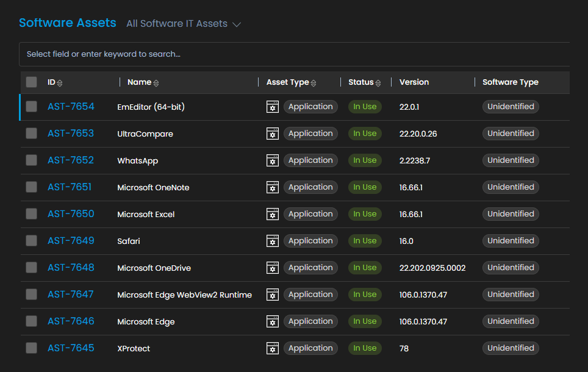Click the Application tag for EmEditor
The height and width of the screenshot is (372, 588).
tap(310, 107)
